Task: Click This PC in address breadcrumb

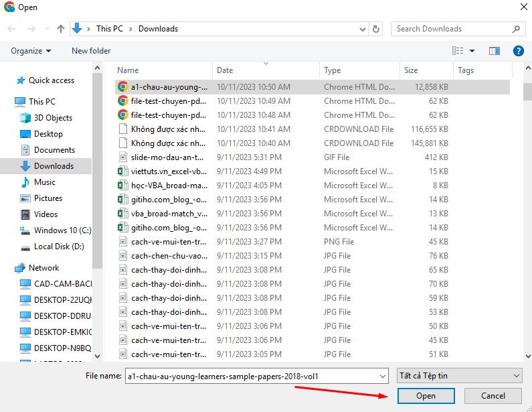Action: tap(109, 29)
